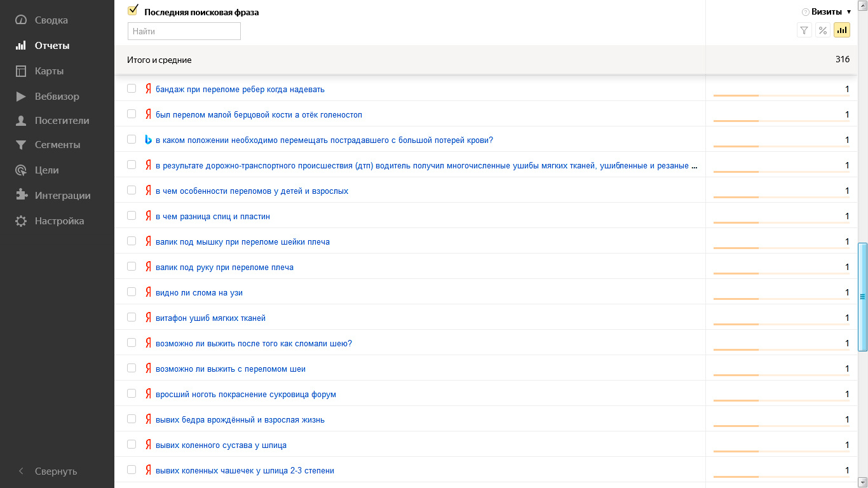Collapse the sidebar with Свернуть
Viewport: 868px width, 488px height.
tap(48, 471)
